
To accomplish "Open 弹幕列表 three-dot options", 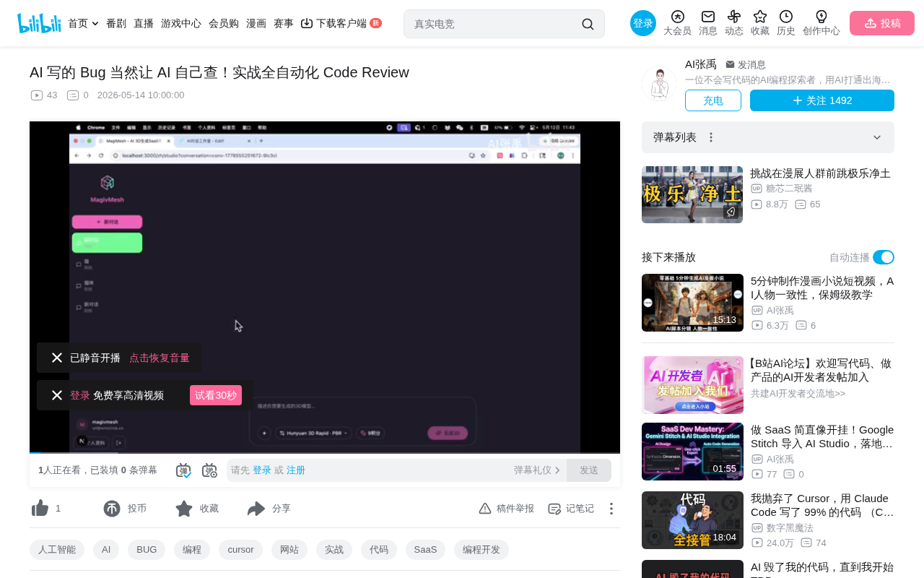I will tap(711, 137).
